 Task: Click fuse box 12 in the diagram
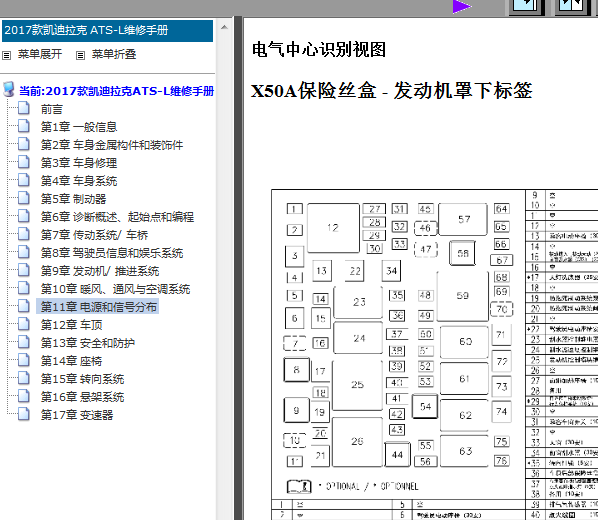(x=333, y=228)
